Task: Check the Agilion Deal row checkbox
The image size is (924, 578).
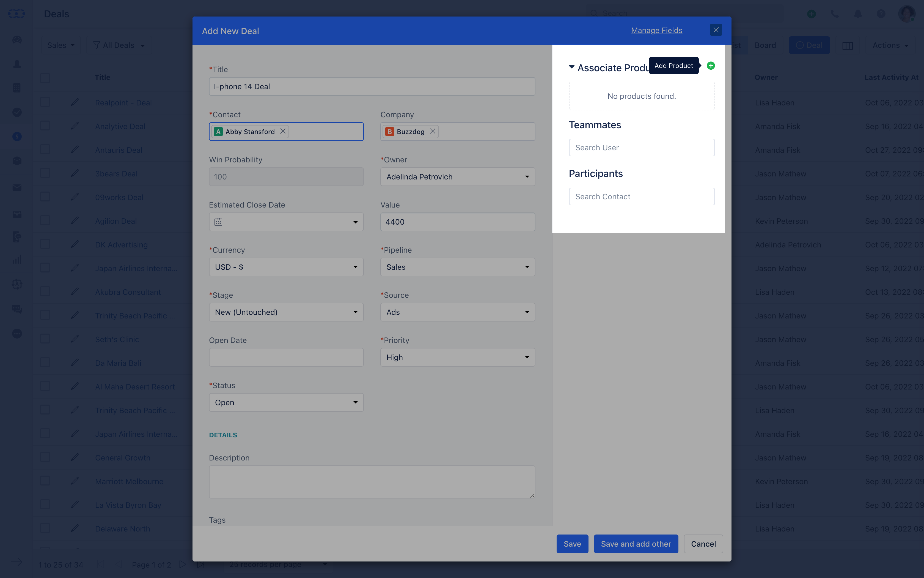Action: click(45, 220)
